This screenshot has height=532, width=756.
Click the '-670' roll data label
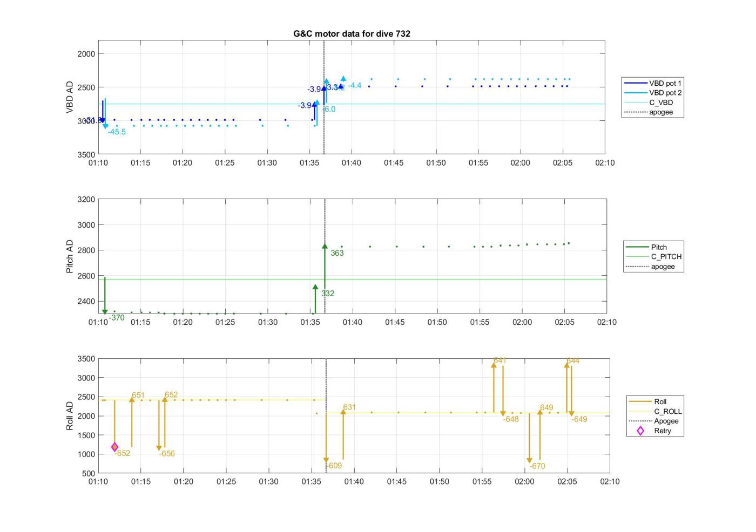[x=537, y=466]
